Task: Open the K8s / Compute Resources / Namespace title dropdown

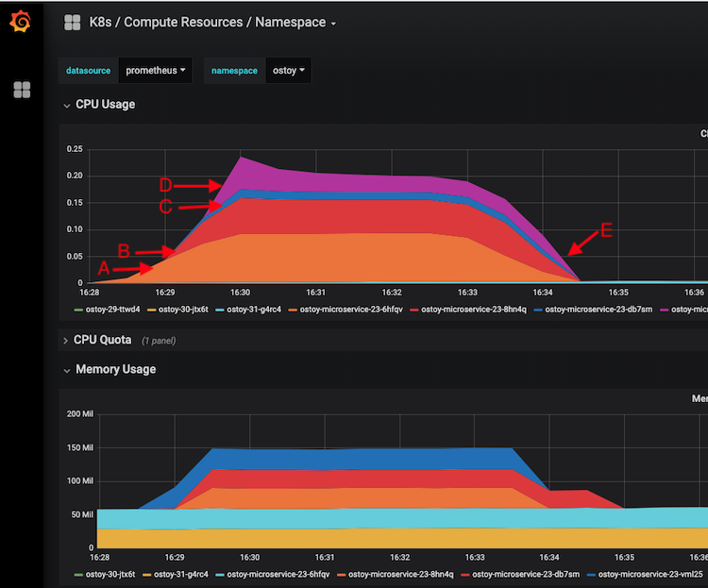Action: (x=212, y=22)
